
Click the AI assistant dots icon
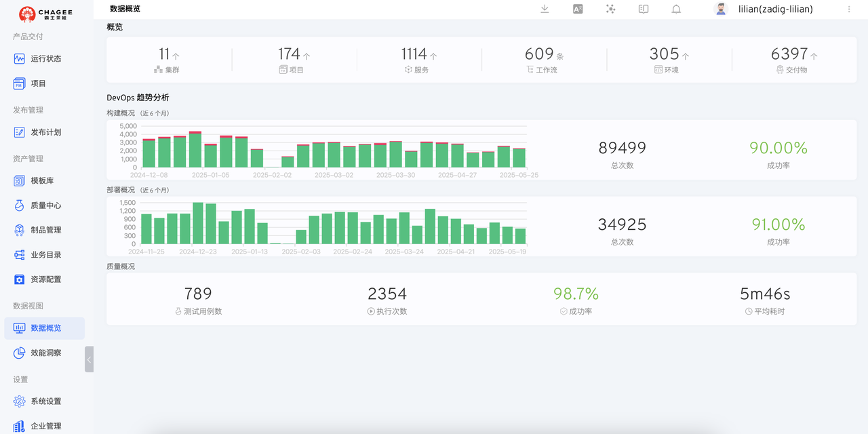pyautogui.click(x=610, y=9)
